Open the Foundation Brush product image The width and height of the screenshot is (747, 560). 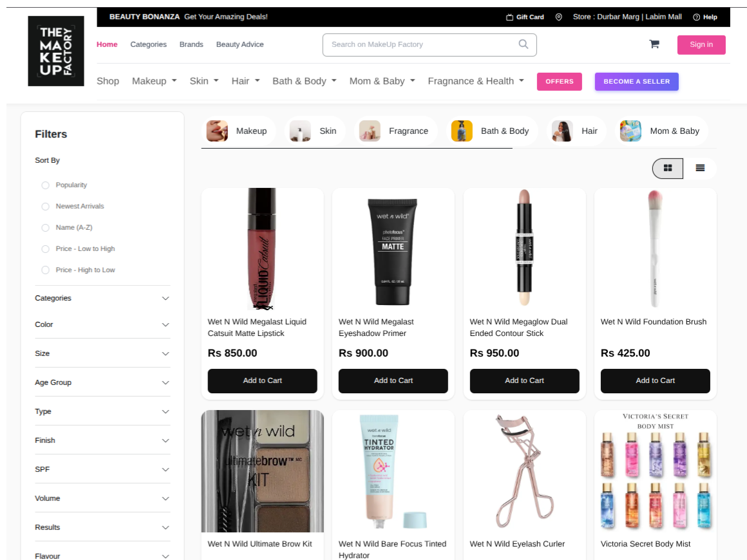pos(656,249)
